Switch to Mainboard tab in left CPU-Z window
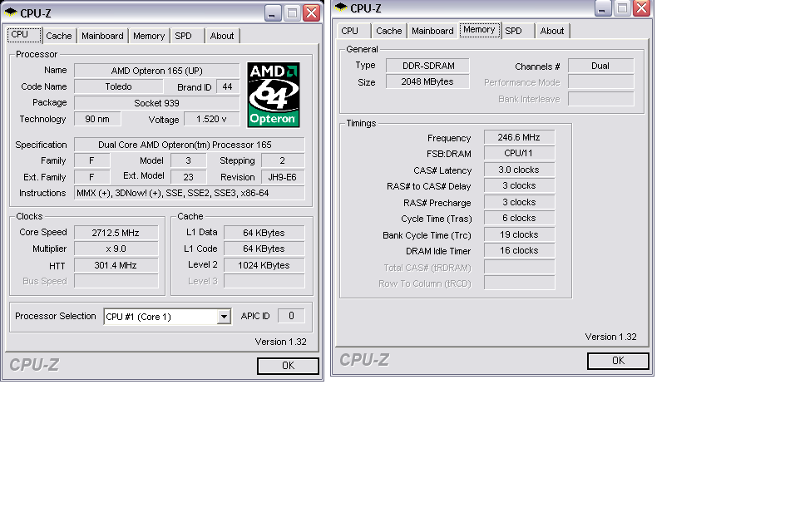Image resolution: width=800 pixels, height=532 pixels. pyautogui.click(x=102, y=36)
